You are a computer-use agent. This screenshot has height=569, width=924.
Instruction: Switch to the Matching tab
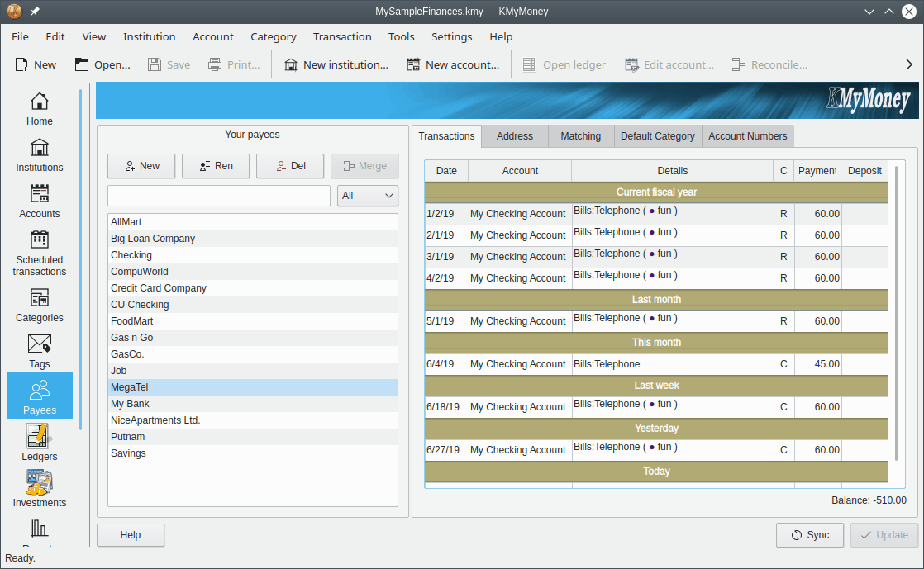pos(580,136)
